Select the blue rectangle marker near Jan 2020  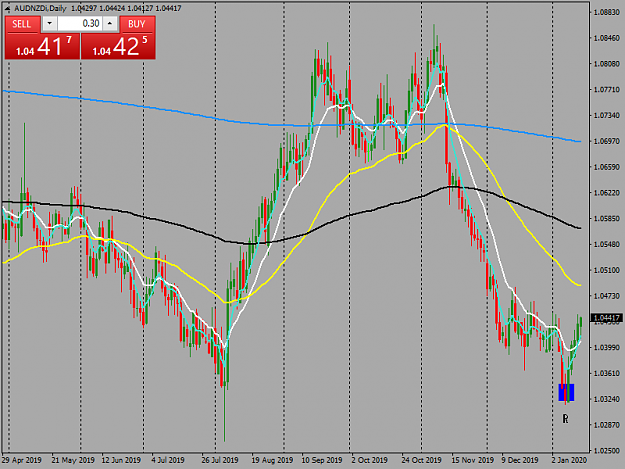point(566,392)
